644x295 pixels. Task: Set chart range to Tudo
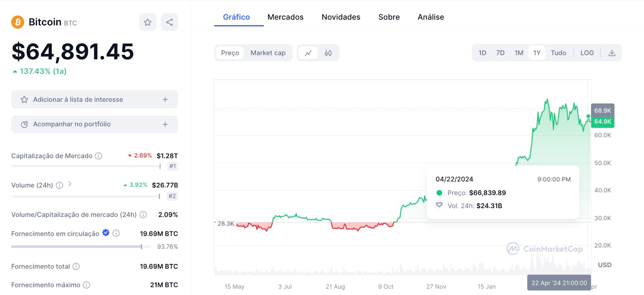pos(559,53)
